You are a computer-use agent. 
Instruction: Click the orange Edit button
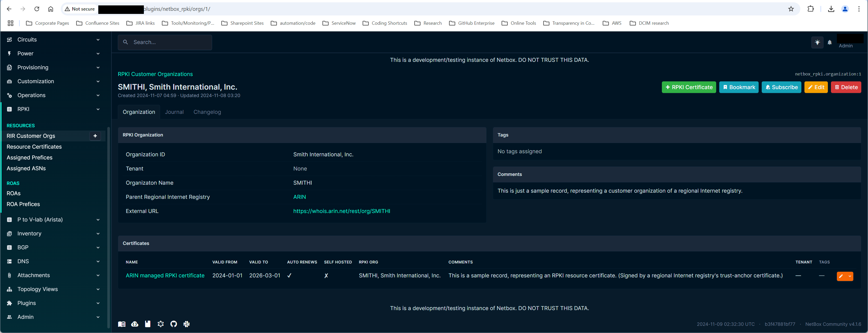pos(816,87)
